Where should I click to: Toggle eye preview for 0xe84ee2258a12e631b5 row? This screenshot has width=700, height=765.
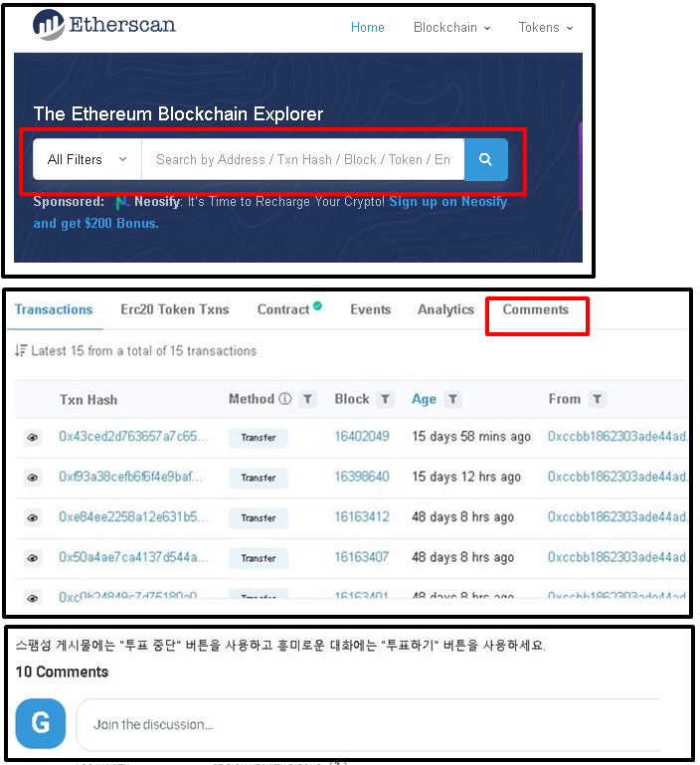33,517
